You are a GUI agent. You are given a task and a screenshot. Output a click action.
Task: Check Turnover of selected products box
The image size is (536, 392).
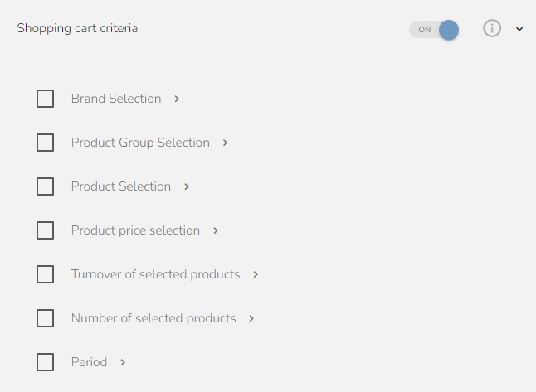pyautogui.click(x=46, y=274)
